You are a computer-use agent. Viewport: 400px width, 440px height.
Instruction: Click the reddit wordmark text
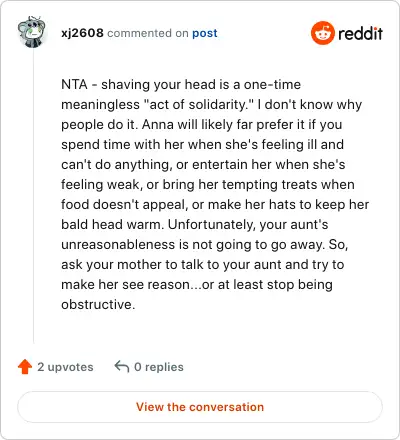[360, 33]
